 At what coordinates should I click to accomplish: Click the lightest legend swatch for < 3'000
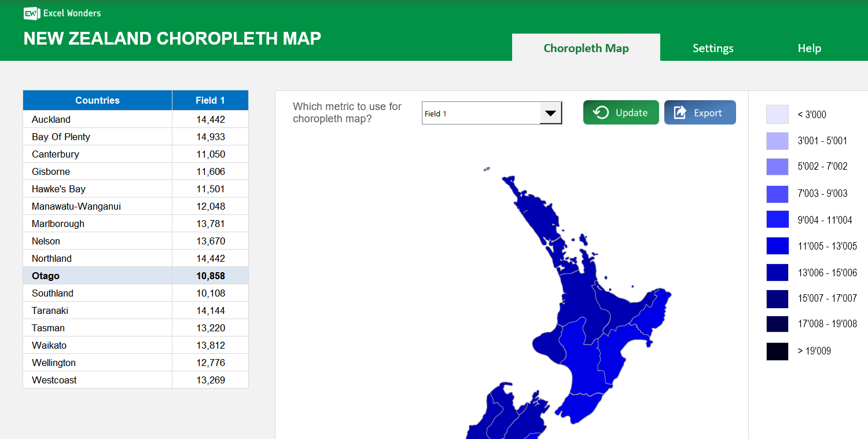(777, 115)
